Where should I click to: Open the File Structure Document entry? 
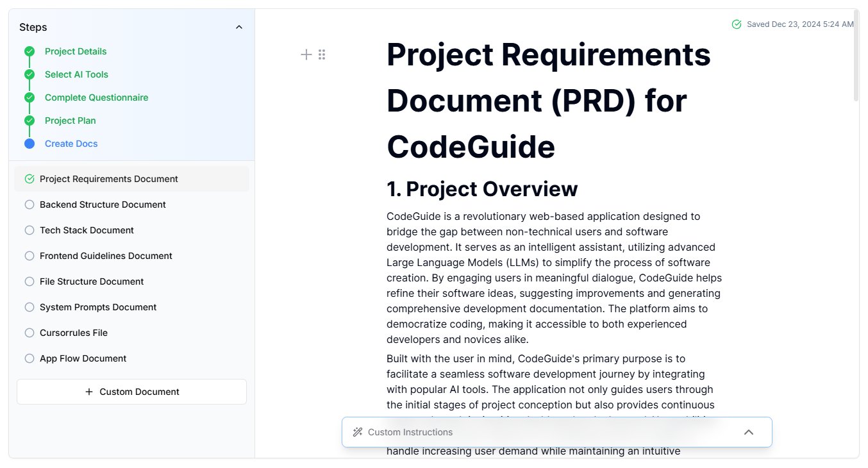point(131,281)
